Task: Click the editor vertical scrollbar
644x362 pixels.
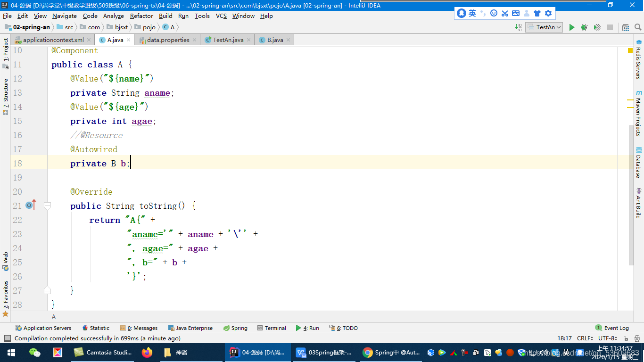Action: 631,195
